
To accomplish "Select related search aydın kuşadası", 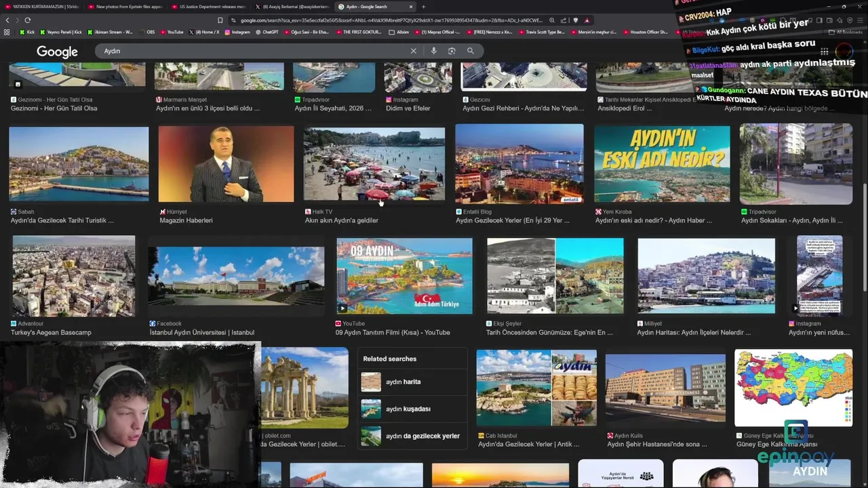I will coord(412,409).
